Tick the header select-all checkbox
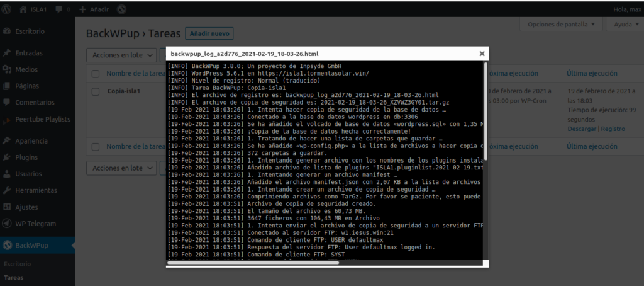644x286 pixels. [96, 74]
